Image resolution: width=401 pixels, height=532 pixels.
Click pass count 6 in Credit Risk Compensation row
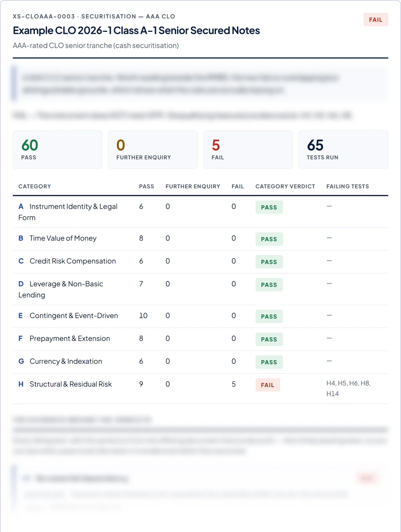(141, 261)
